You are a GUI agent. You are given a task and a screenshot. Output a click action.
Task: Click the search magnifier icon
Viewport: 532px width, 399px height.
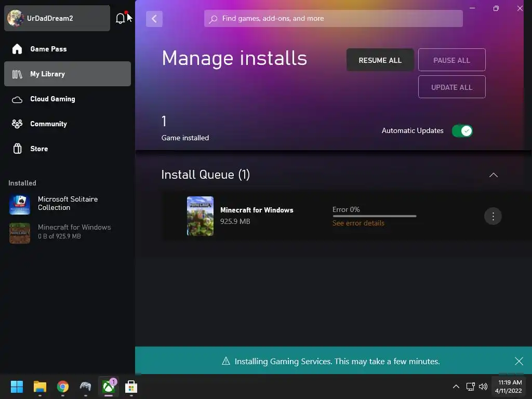(x=213, y=19)
